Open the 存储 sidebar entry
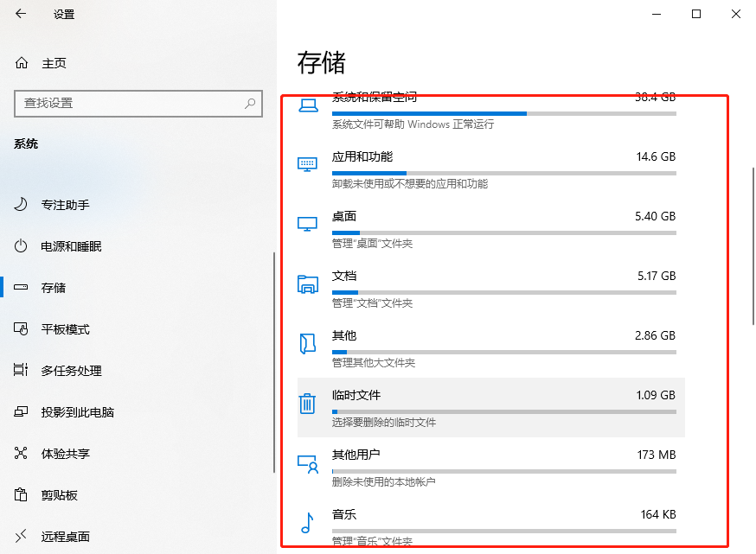Screen dimensions: 756x554 pyautogui.click(x=52, y=288)
